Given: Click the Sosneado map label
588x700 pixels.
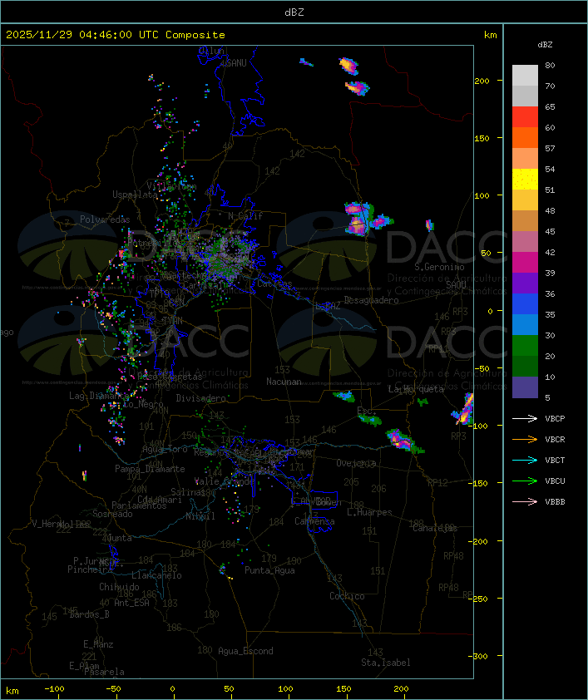Looking at the screenshot, I should point(112,514).
